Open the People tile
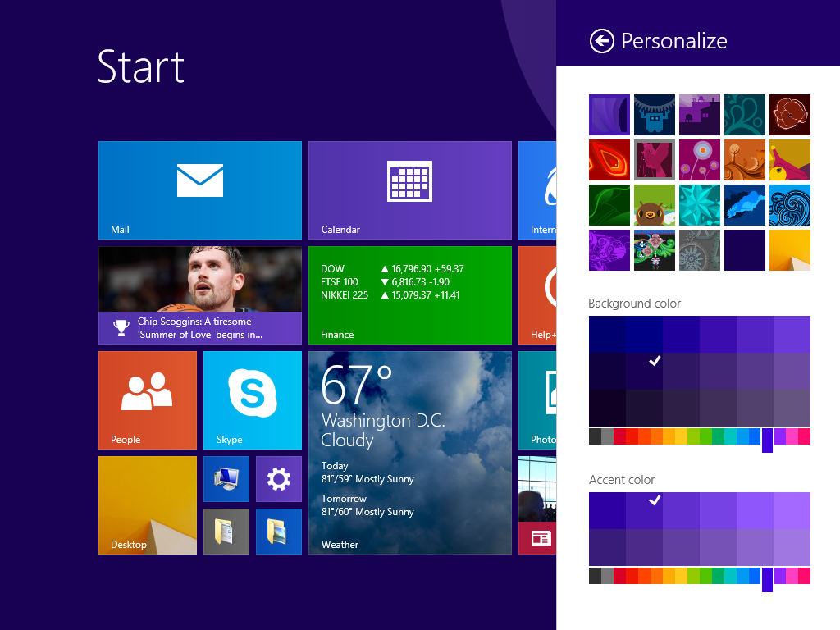 [x=147, y=399]
